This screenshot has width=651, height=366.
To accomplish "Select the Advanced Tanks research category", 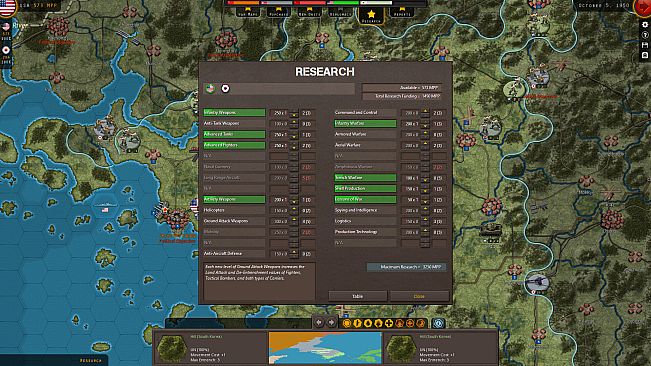I will click(234, 134).
